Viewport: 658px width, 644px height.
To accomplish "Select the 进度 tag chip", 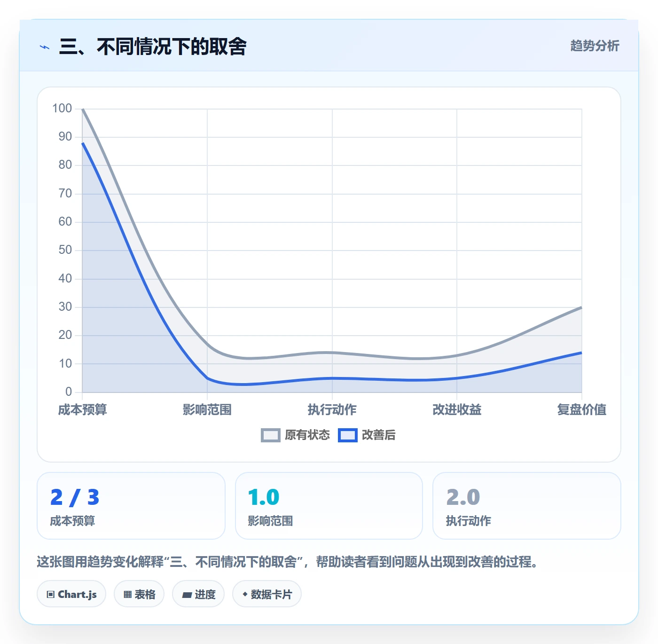I will pyautogui.click(x=198, y=594).
